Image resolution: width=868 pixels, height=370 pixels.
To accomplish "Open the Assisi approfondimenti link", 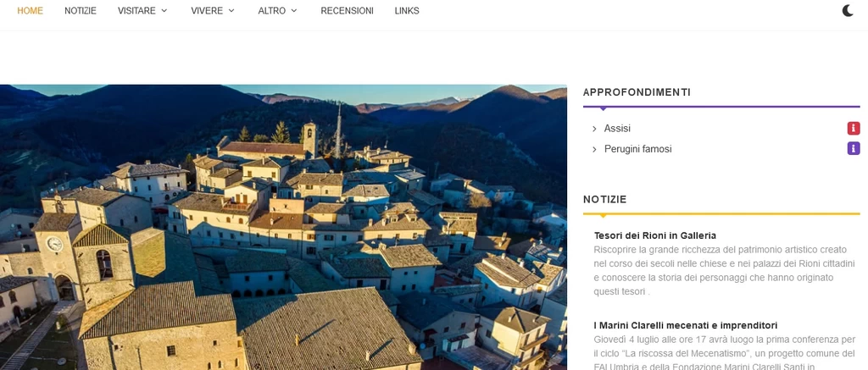I will point(617,129).
